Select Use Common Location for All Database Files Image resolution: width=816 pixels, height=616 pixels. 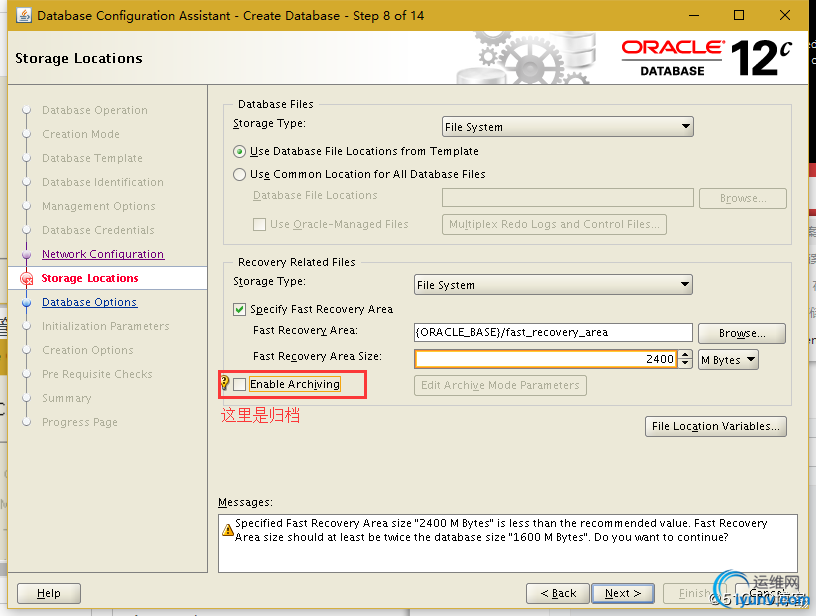(x=239, y=174)
